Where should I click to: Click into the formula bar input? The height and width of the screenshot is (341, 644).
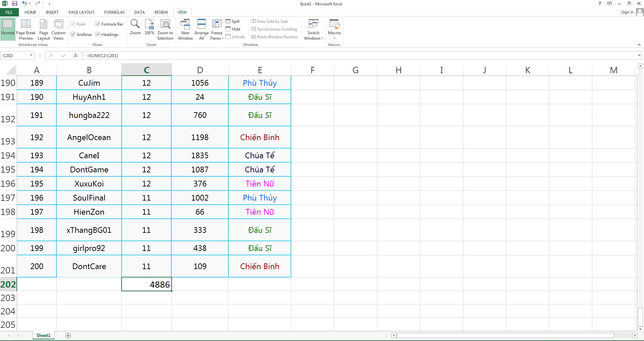[x=359, y=55]
